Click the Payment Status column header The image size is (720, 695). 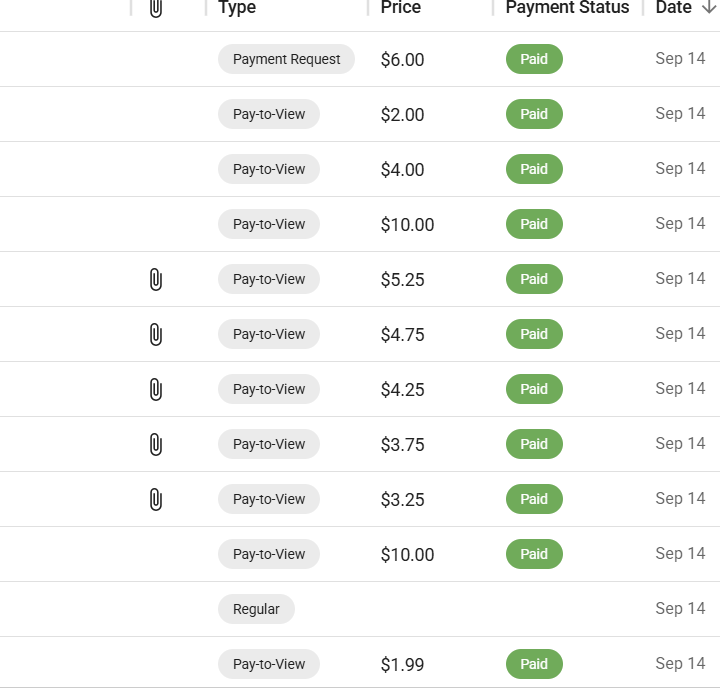click(x=567, y=7)
